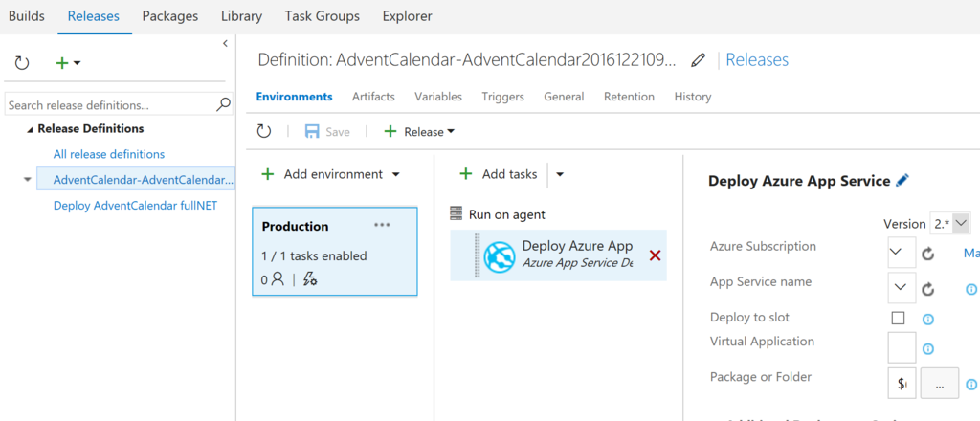The width and height of the screenshot is (980, 421).
Task: Show info for Package or Folder
Action: pos(971,384)
